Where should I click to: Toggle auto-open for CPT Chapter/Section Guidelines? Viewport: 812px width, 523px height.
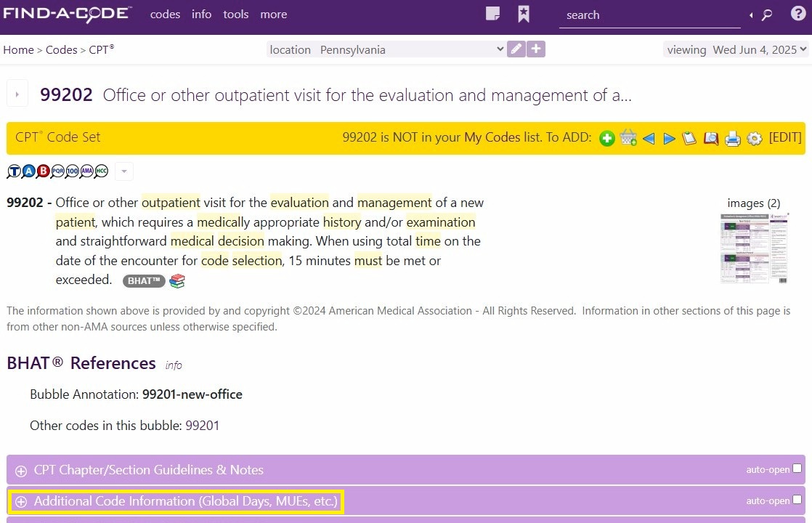coord(797,468)
